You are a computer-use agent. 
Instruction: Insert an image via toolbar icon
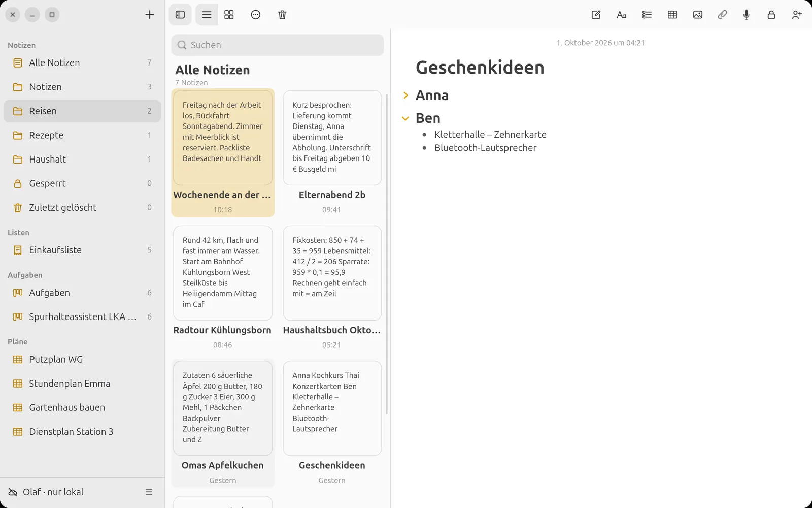(x=698, y=15)
